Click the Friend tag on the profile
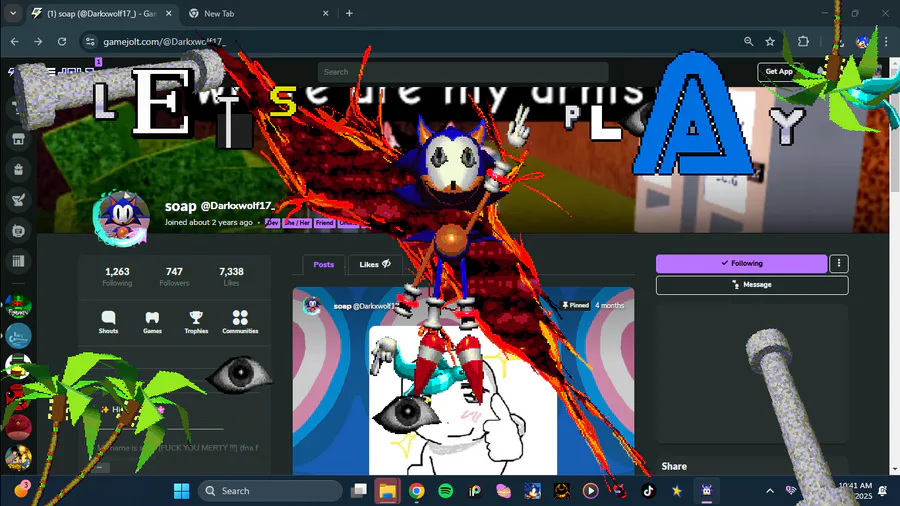 point(324,223)
